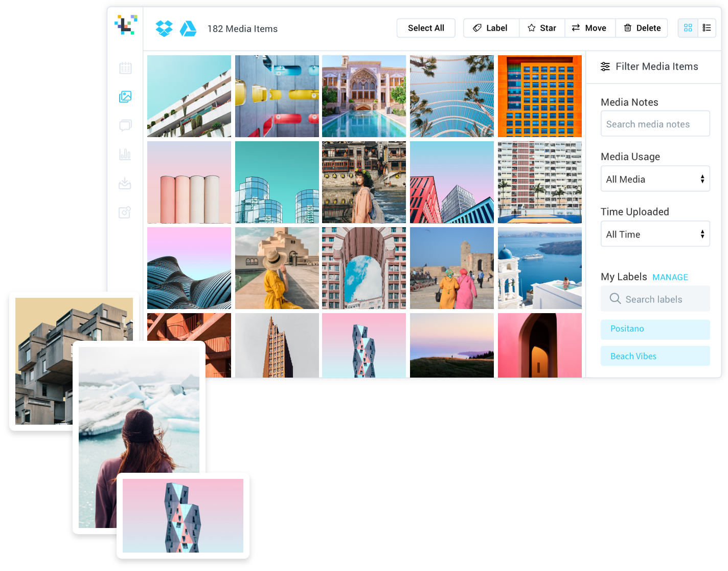Viewport: 728px width, 571px height.
Task: Click the Delete button
Action: pos(642,28)
